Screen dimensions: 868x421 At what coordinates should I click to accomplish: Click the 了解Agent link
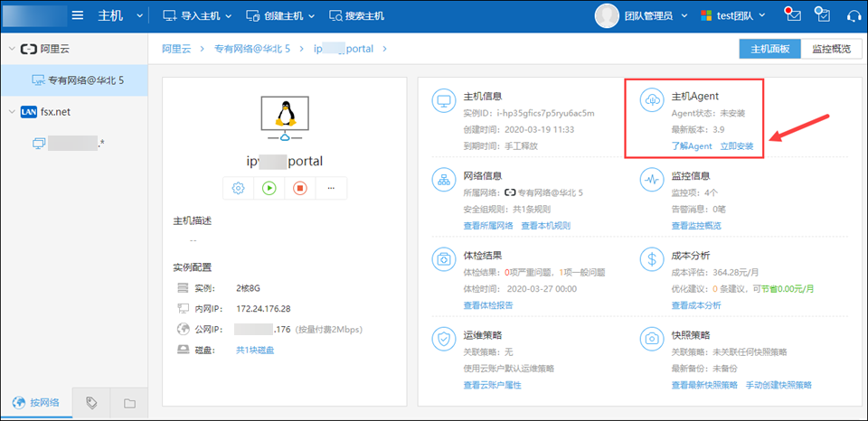692,146
